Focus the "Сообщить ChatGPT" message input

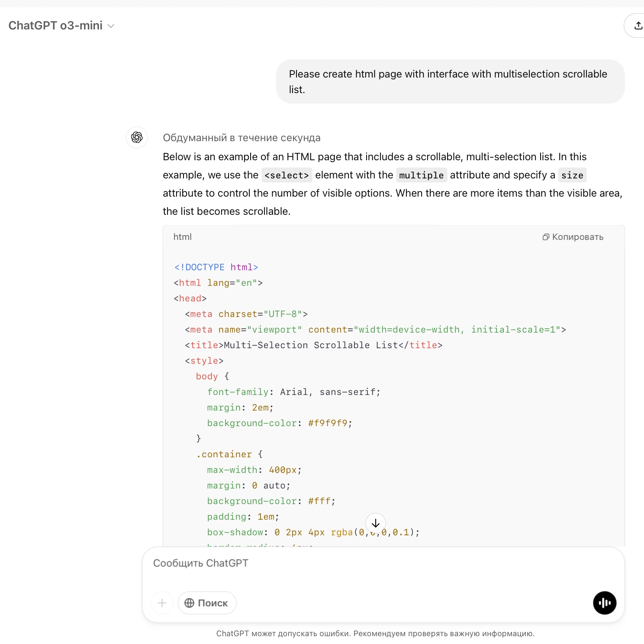383,563
